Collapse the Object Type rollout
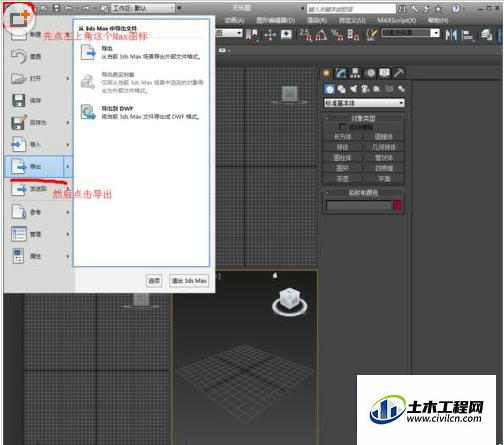Viewport: 504px width, 445px height. click(x=363, y=118)
